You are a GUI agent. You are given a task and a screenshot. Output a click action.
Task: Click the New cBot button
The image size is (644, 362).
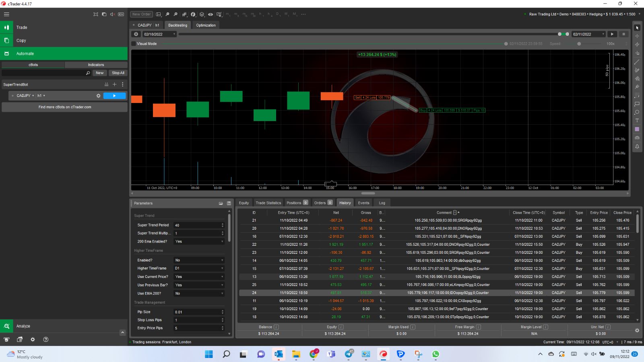(x=99, y=73)
